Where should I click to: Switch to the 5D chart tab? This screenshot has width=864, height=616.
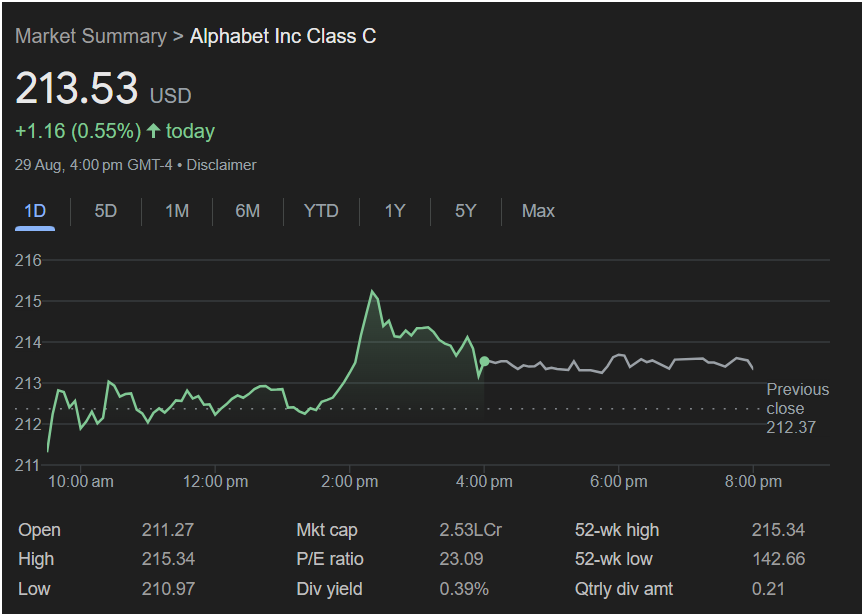click(x=106, y=211)
